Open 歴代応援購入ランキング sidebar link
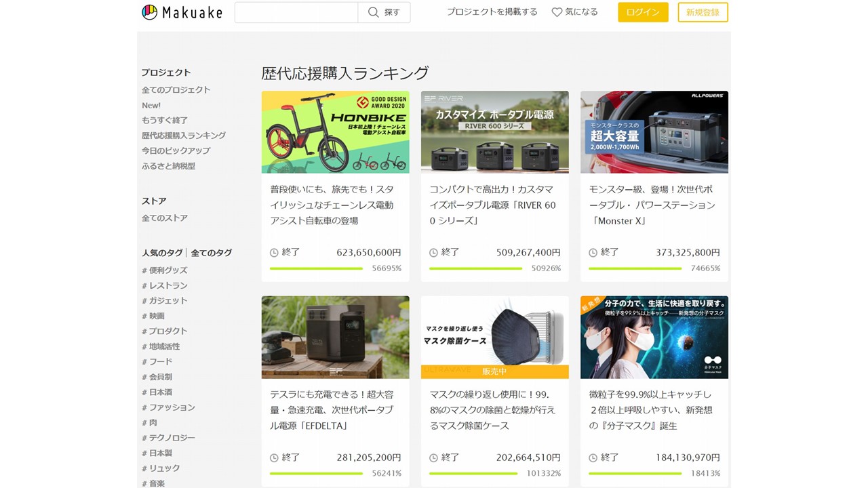Screen dimensions: 868x488 (184, 136)
